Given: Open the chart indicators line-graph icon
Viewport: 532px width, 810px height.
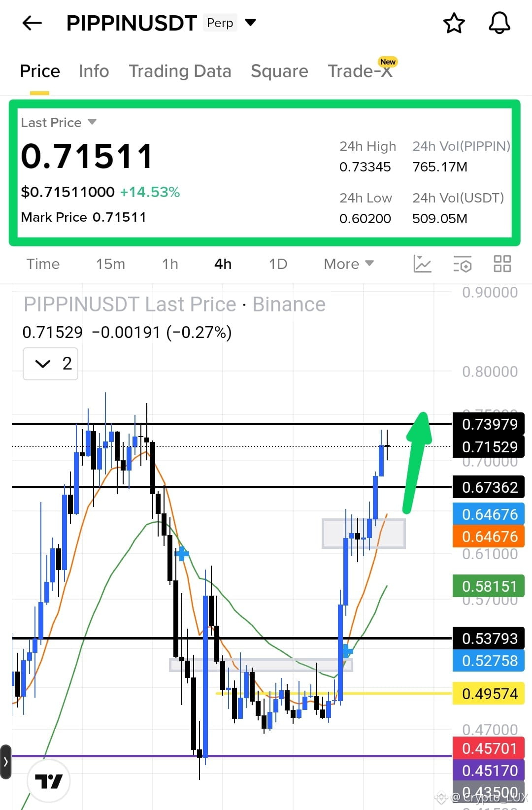Looking at the screenshot, I should [x=422, y=264].
